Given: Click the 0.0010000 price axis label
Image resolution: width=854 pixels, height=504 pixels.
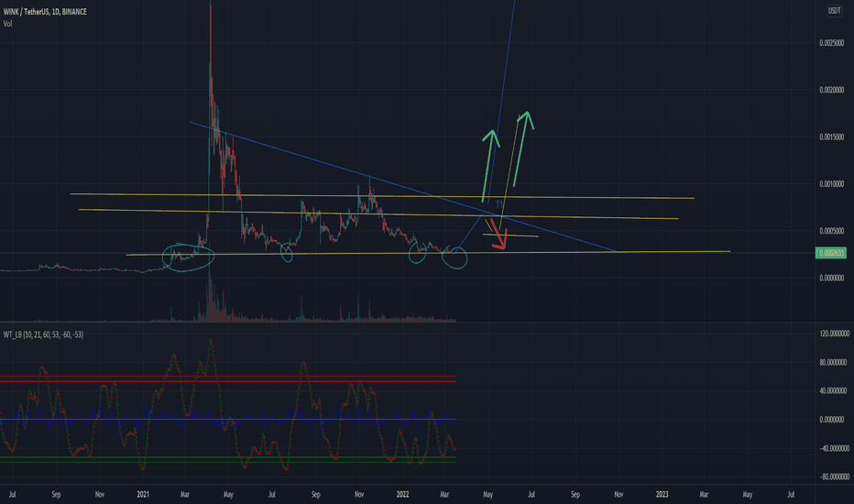Looking at the screenshot, I should click(832, 184).
